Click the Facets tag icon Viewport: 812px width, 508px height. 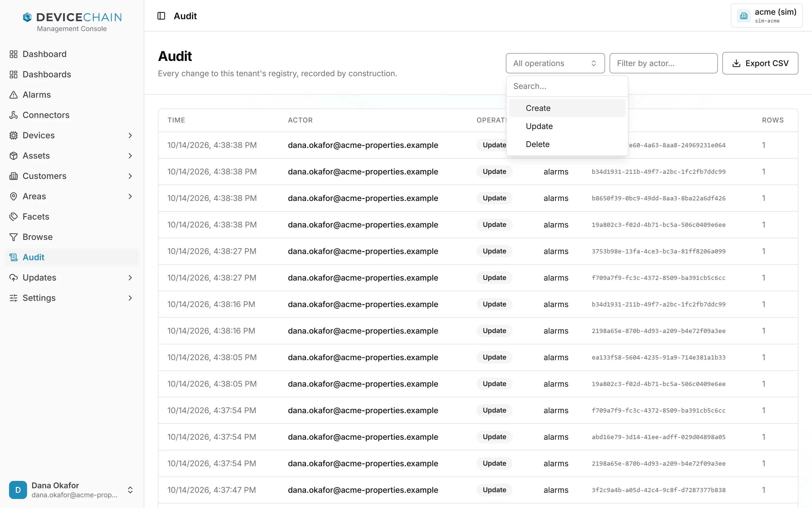14,217
